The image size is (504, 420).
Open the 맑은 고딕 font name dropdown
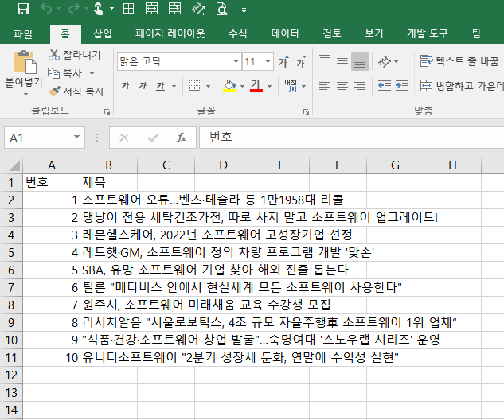coord(236,61)
